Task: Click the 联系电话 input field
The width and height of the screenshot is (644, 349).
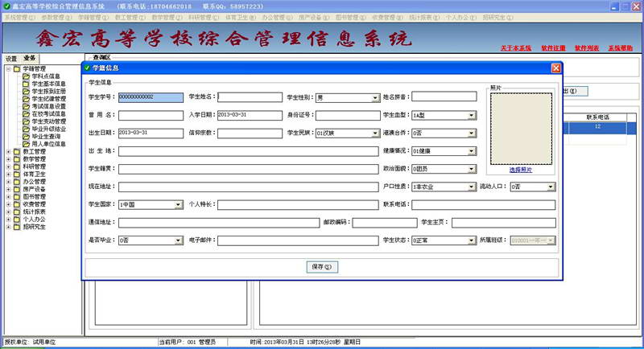Action: click(x=484, y=204)
